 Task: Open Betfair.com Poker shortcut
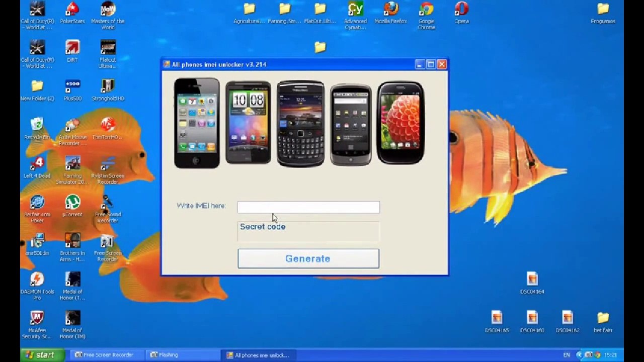(37, 209)
